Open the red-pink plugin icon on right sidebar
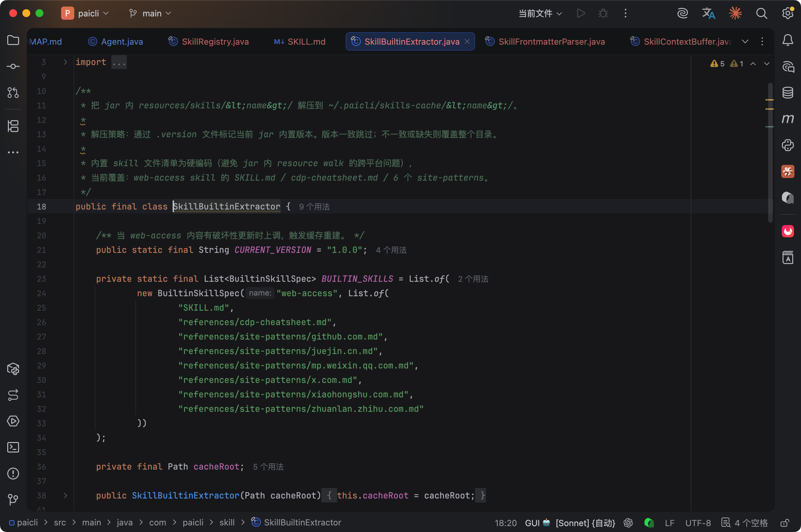 [788, 232]
